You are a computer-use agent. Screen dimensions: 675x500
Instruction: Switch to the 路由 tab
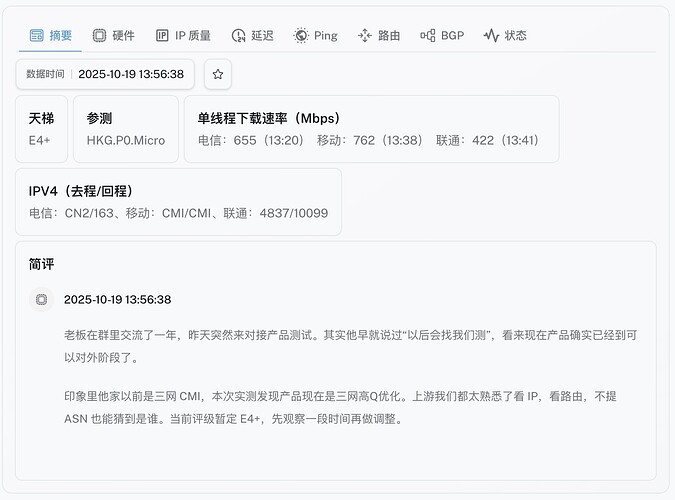tap(379, 36)
